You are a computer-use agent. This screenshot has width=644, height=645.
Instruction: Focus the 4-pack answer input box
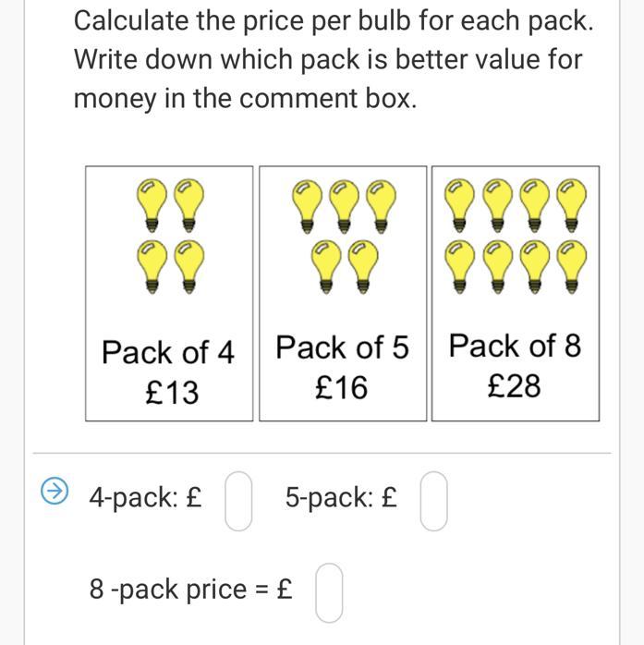(x=238, y=500)
